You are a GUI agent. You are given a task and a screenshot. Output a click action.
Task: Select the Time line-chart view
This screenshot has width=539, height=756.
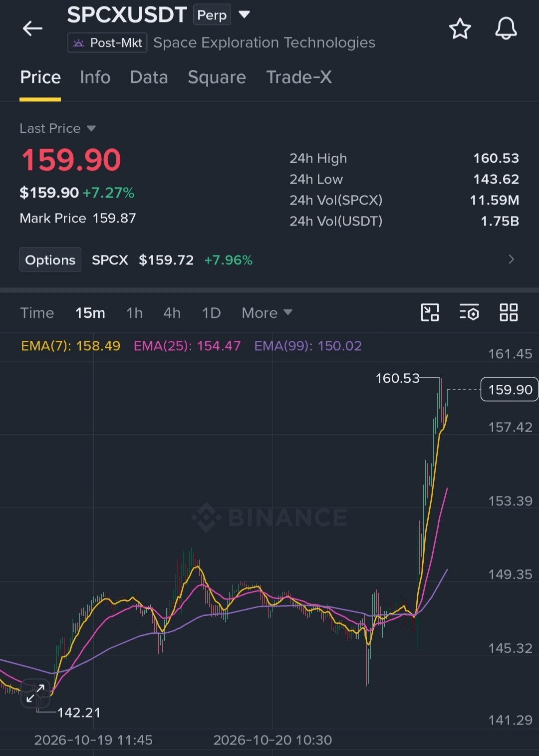[37, 313]
